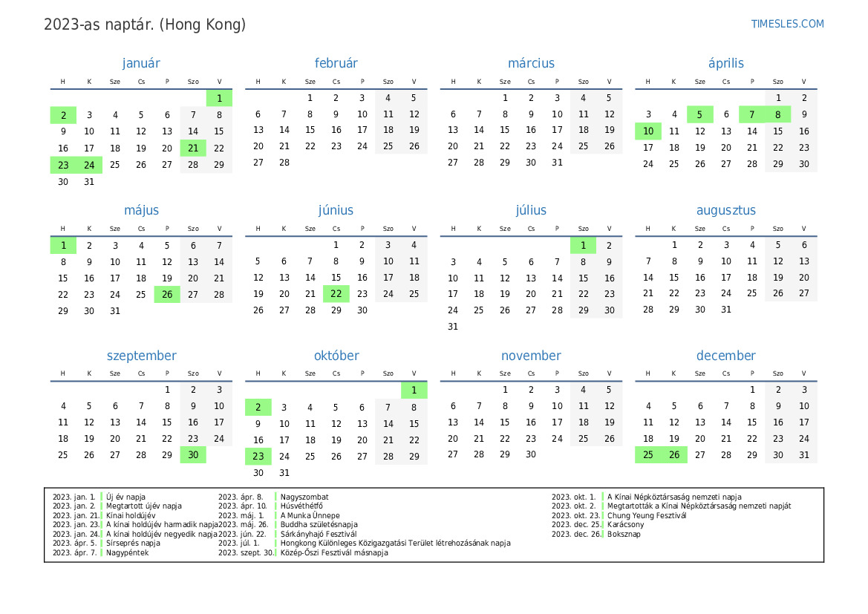Click legend entry 'Hongkong Különleges Közigazgatási Terület létrehozásának napja'

click(395, 543)
